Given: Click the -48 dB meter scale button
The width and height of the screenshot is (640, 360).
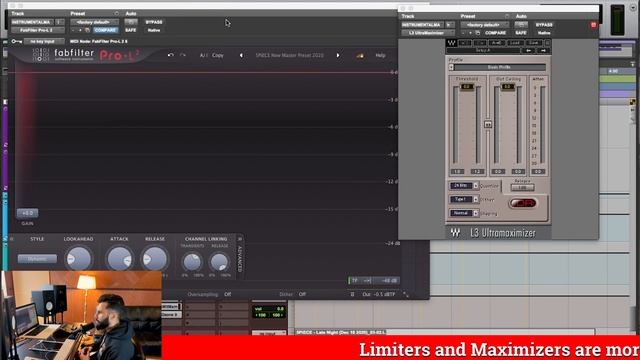Looking at the screenshot, I should click(x=388, y=280).
